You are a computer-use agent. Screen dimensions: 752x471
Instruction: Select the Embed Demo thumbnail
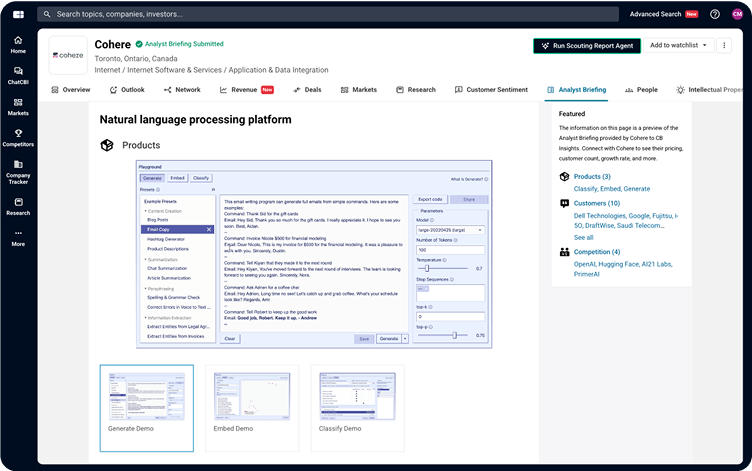[252, 401]
